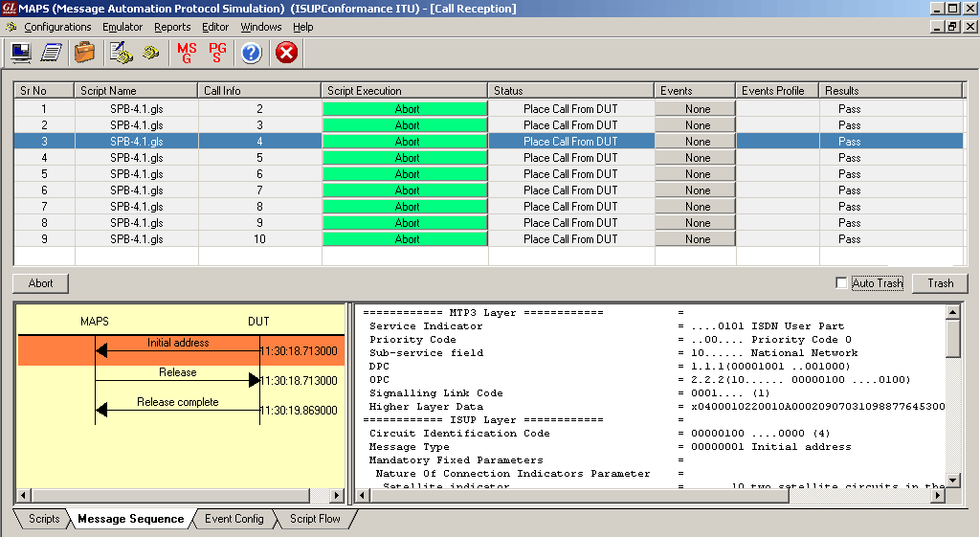Open the Configurations menu

[x=57, y=27]
